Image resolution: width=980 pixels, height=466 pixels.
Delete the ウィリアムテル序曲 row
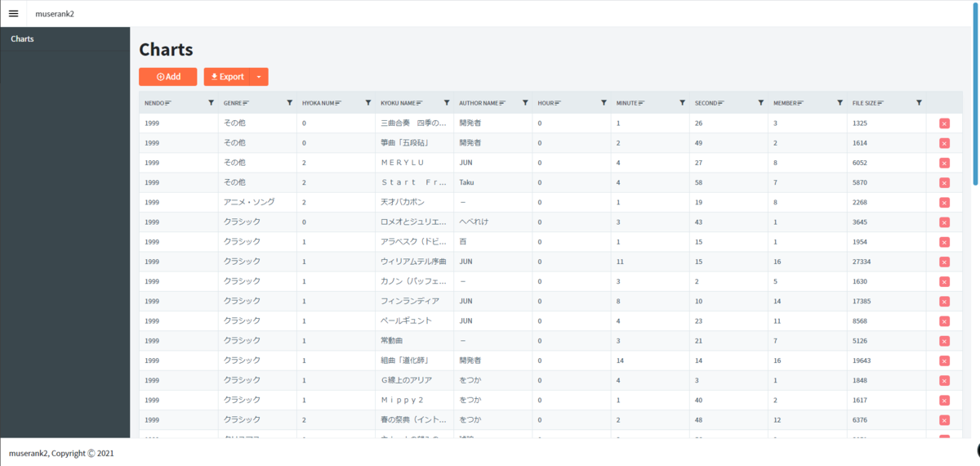coord(944,262)
